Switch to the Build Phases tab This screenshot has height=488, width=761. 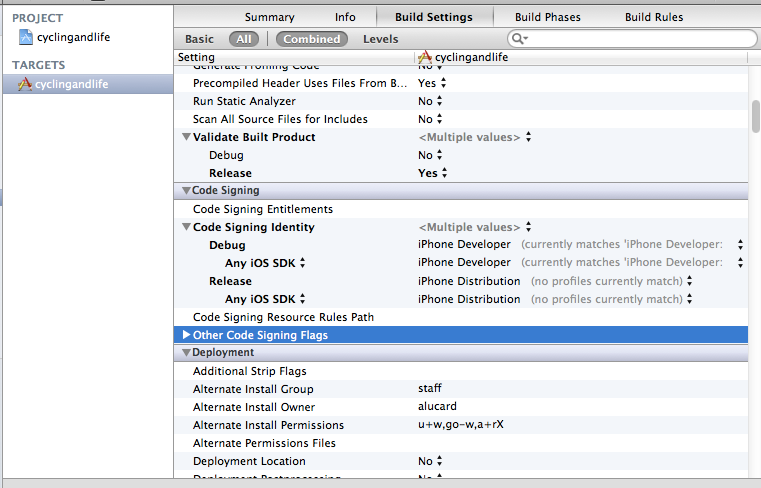pos(547,17)
